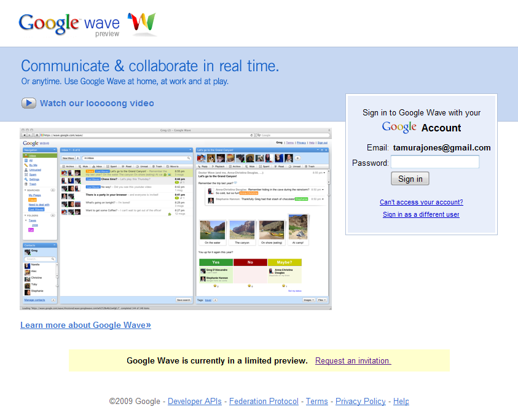Image resolution: width=518 pixels, height=420 pixels.
Task: Select Inbox in the Navigation panel
Action: point(32,155)
